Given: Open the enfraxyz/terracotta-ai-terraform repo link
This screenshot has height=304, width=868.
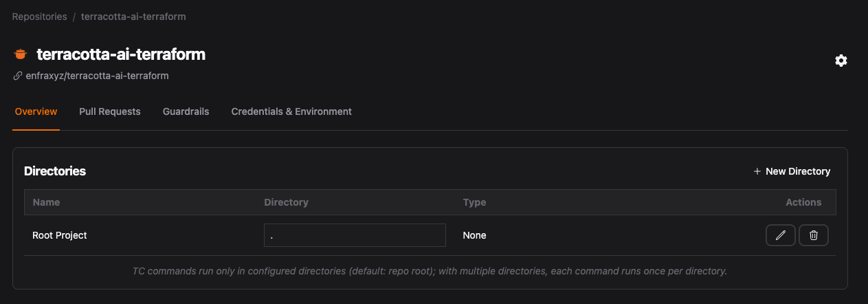Looking at the screenshot, I should (97, 76).
